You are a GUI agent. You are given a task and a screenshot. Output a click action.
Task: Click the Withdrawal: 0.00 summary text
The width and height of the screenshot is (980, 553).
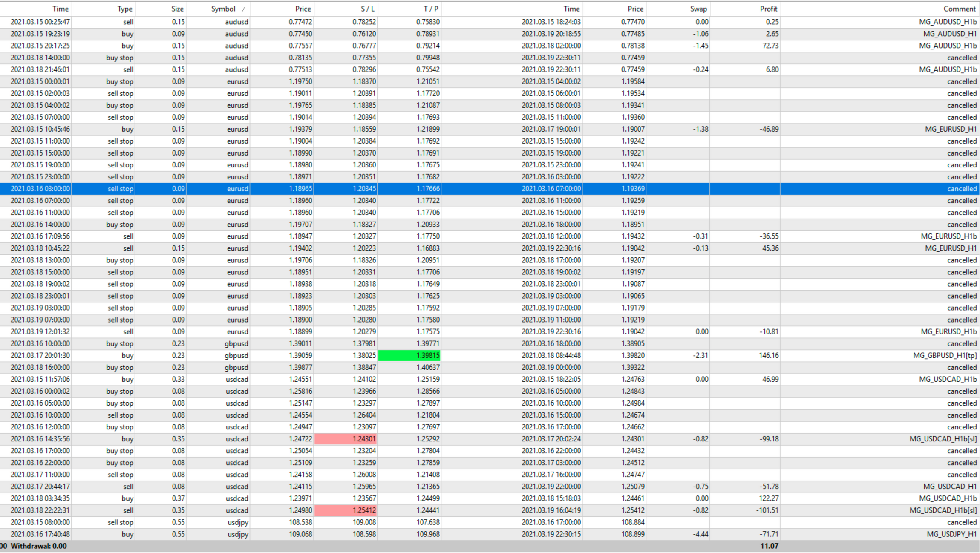[38, 546]
